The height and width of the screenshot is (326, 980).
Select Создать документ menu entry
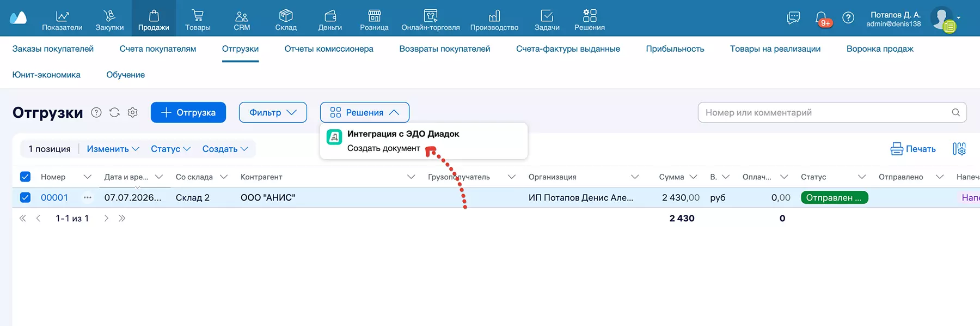click(384, 148)
